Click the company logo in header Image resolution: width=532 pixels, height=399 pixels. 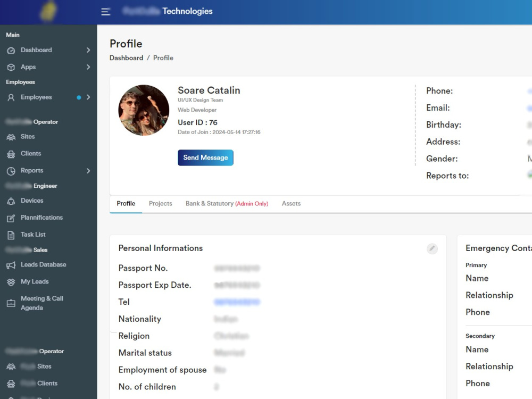pos(48,11)
